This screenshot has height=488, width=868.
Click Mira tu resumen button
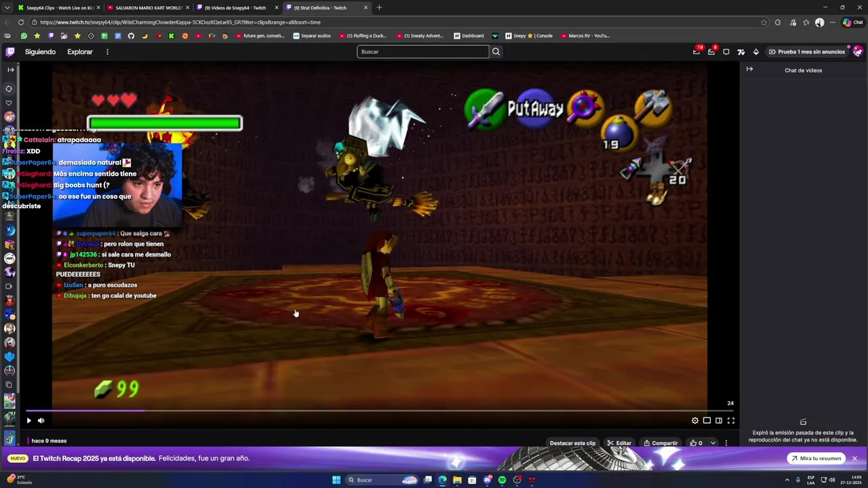815,459
